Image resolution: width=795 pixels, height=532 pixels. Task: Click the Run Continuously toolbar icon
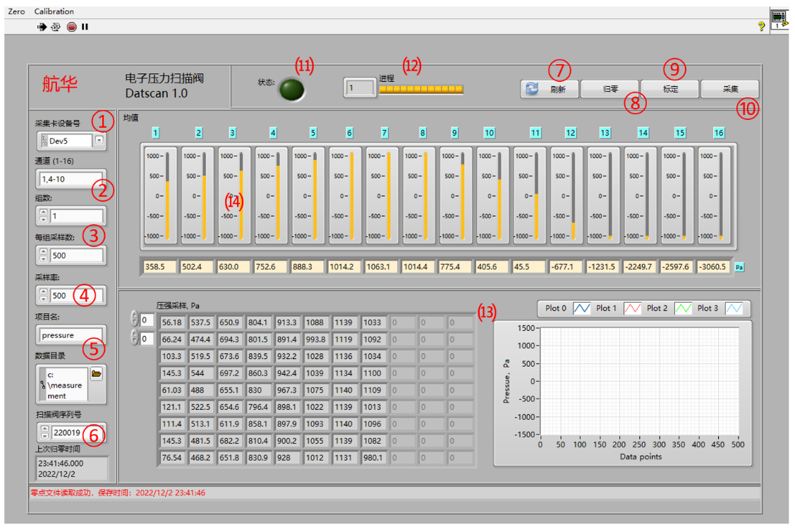[56, 27]
